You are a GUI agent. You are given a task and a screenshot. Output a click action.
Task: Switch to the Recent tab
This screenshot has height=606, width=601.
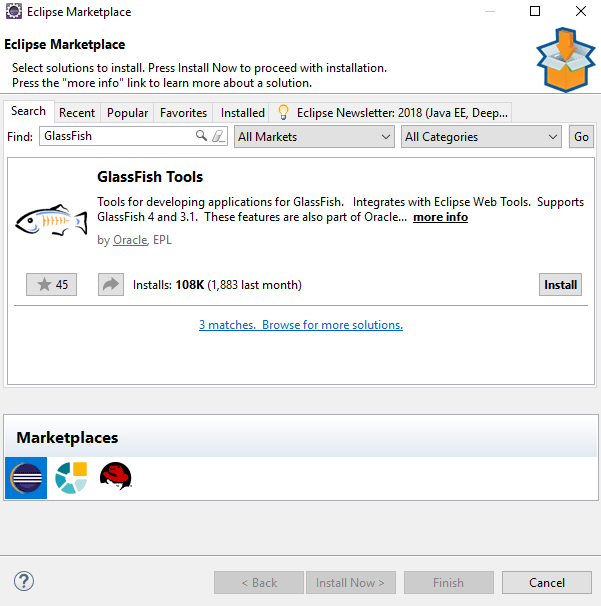(77, 113)
